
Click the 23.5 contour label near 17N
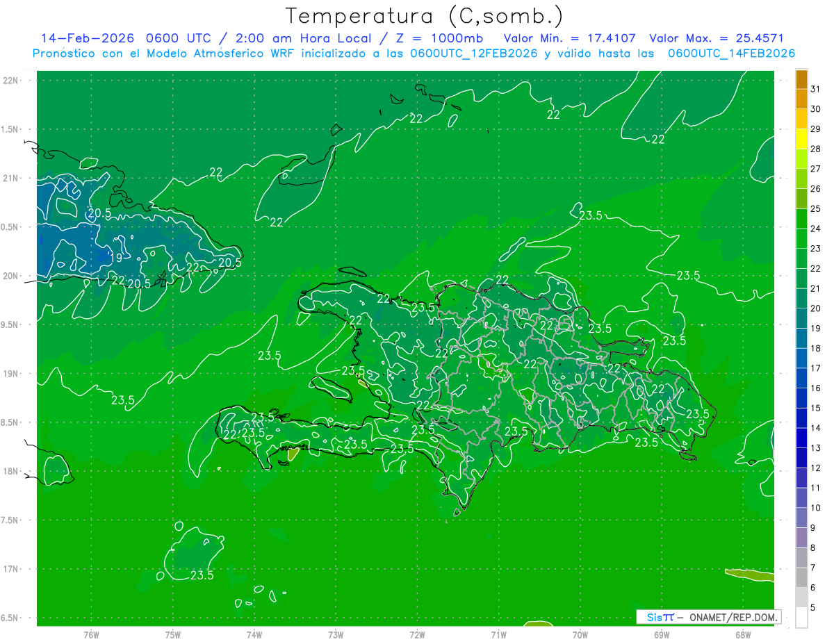pyautogui.click(x=202, y=575)
